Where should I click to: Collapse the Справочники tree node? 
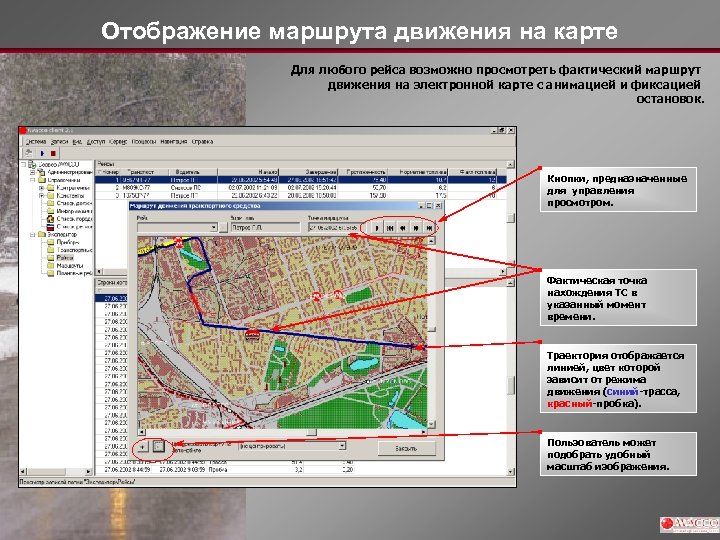point(33,180)
